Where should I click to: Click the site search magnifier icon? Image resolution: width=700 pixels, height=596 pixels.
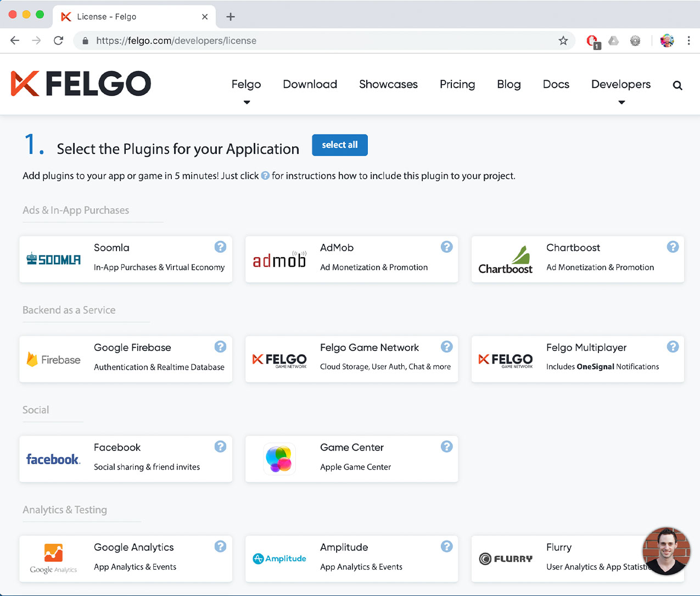coord(677,85)
